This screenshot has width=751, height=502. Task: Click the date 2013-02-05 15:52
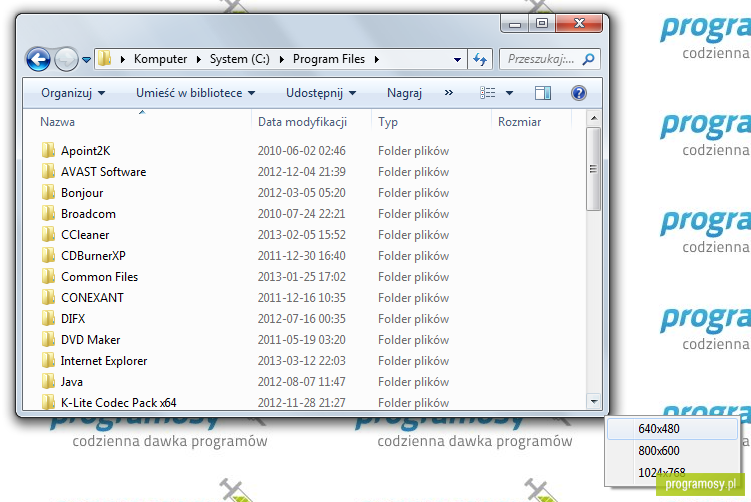301,235
